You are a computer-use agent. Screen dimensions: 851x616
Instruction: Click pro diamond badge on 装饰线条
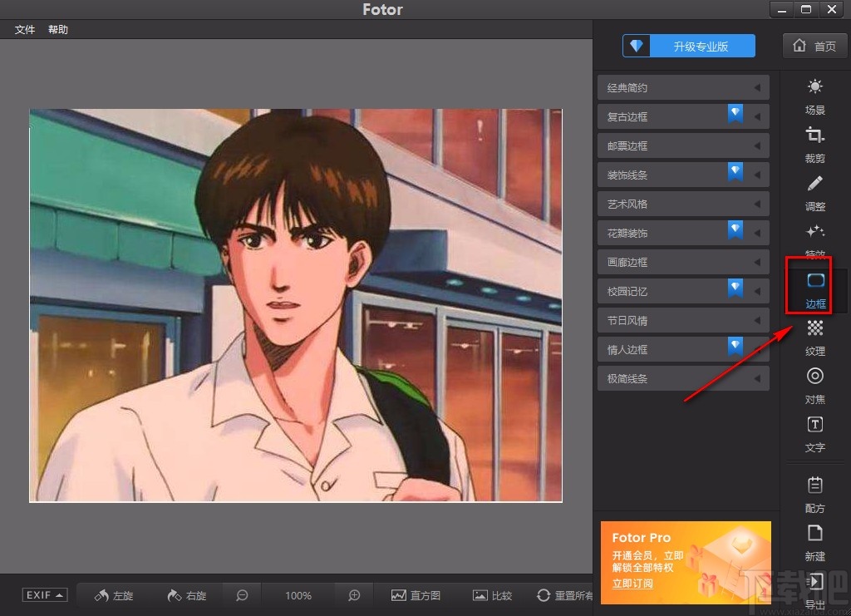pyautogui.click(x=735, y=171)
